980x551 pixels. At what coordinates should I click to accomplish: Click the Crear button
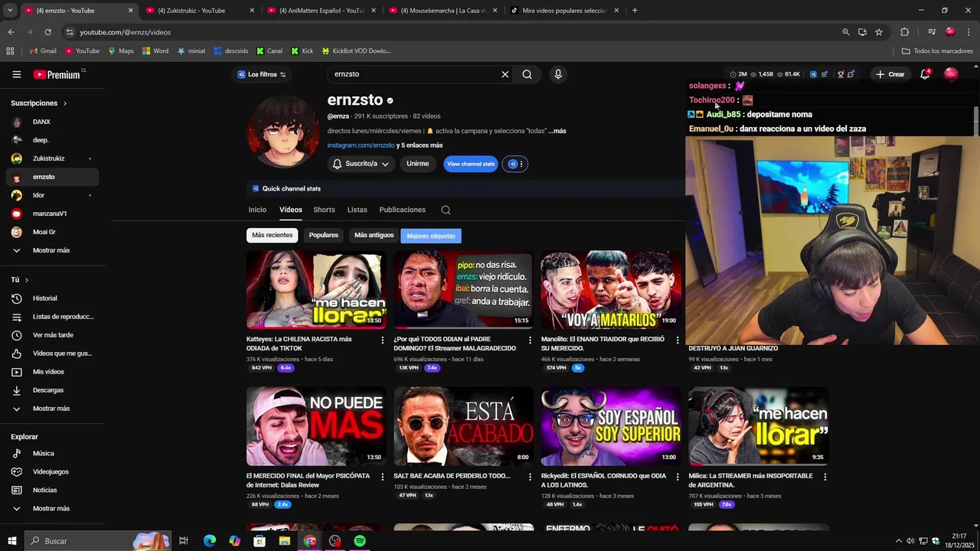pos(890,74)
